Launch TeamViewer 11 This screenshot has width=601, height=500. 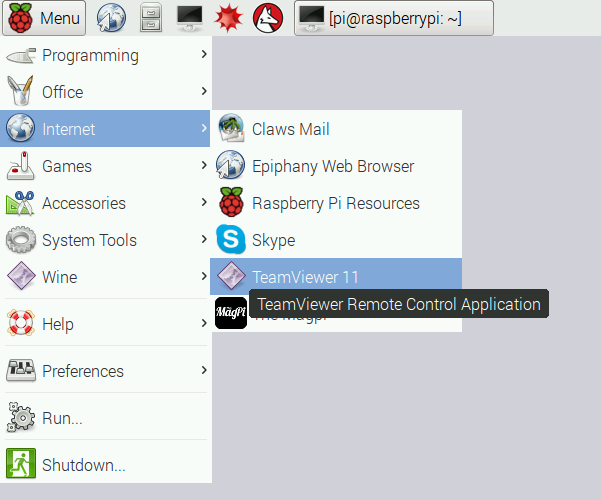click(336, 276)
